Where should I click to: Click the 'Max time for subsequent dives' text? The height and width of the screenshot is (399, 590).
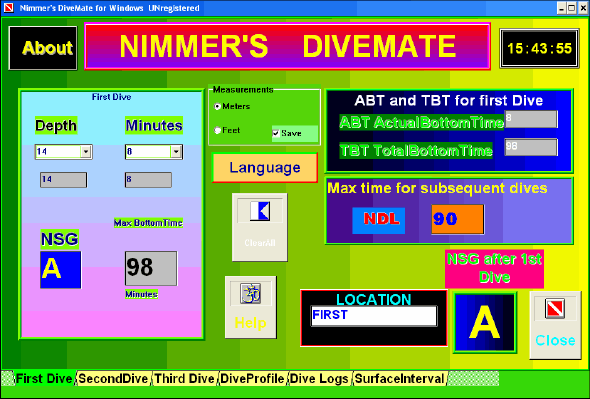pyautogui.click(x=437, y=188)
